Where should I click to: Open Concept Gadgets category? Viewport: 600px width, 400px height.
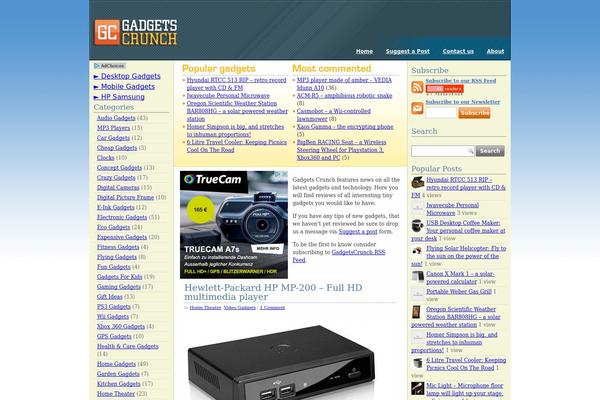tap(119, 168)
